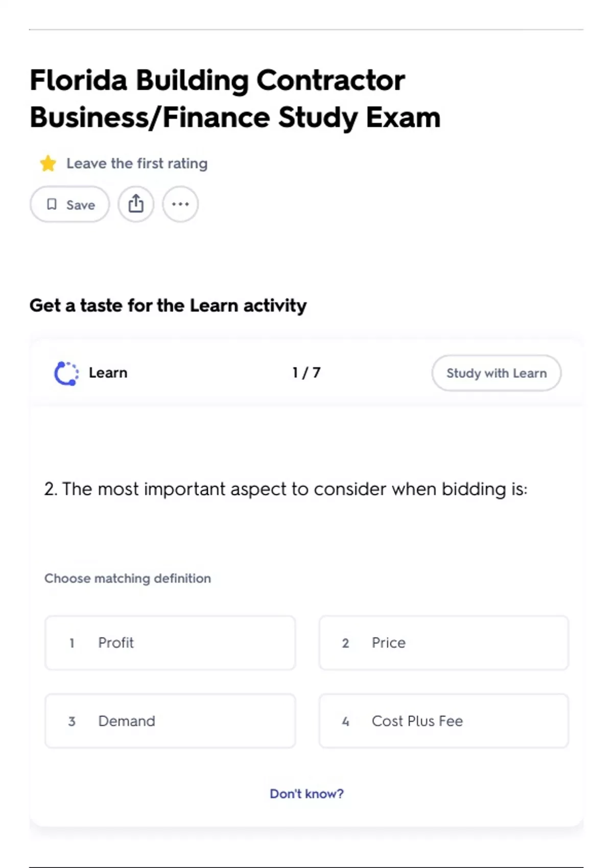
Task: Click the bookmark icon in Save button
Action: [52, 204]
